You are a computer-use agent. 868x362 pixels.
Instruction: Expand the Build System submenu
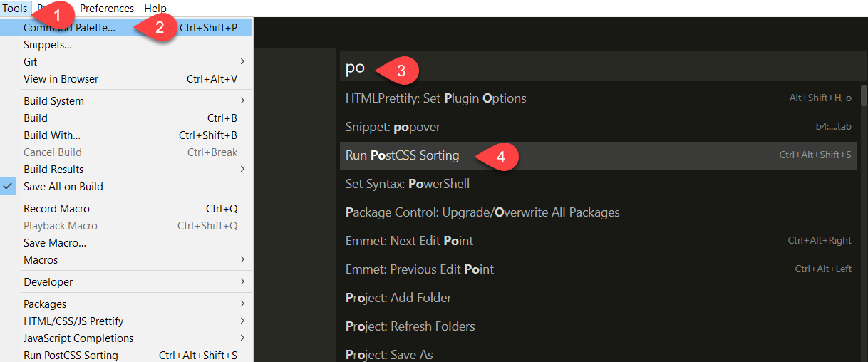242,101
